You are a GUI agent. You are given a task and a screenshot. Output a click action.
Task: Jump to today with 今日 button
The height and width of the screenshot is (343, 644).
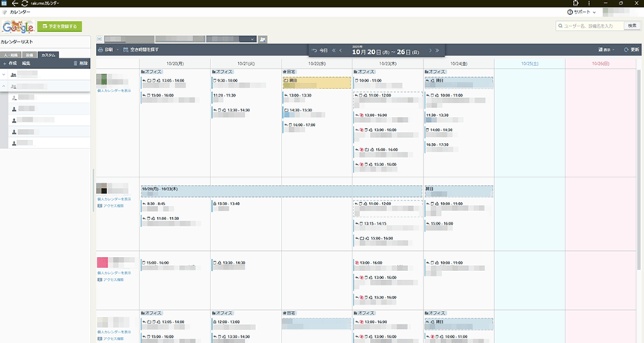pos(320,50)
